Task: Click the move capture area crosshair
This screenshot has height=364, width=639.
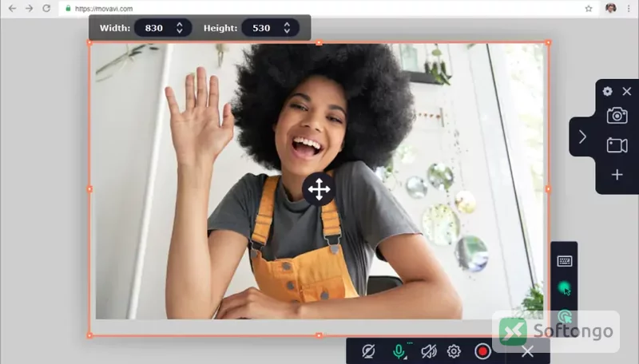Action: 319,189
